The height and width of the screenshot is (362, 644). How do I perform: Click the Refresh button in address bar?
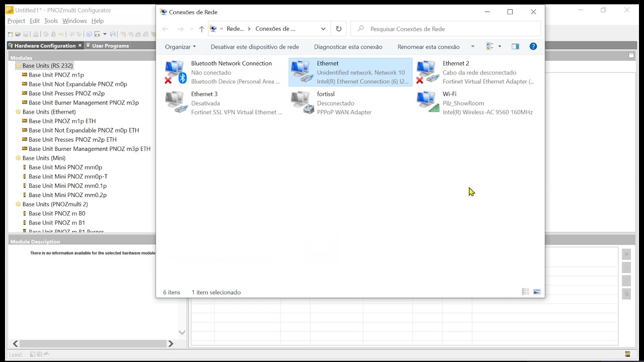[339, 29]
